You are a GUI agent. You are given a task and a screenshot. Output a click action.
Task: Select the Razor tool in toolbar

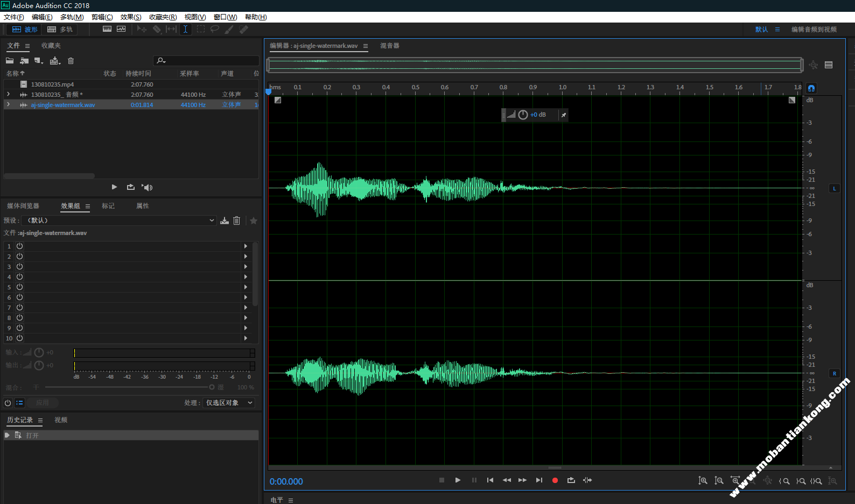click(157, 29)
